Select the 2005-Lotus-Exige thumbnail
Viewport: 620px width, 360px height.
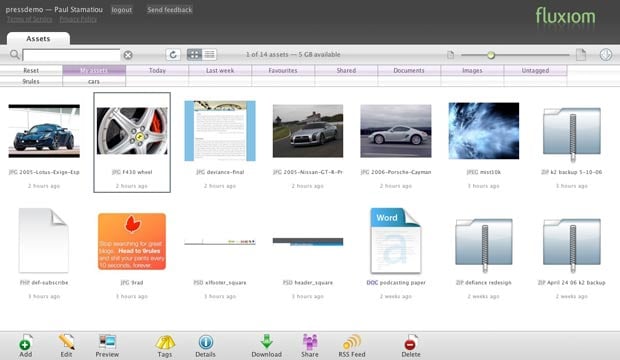44,131
